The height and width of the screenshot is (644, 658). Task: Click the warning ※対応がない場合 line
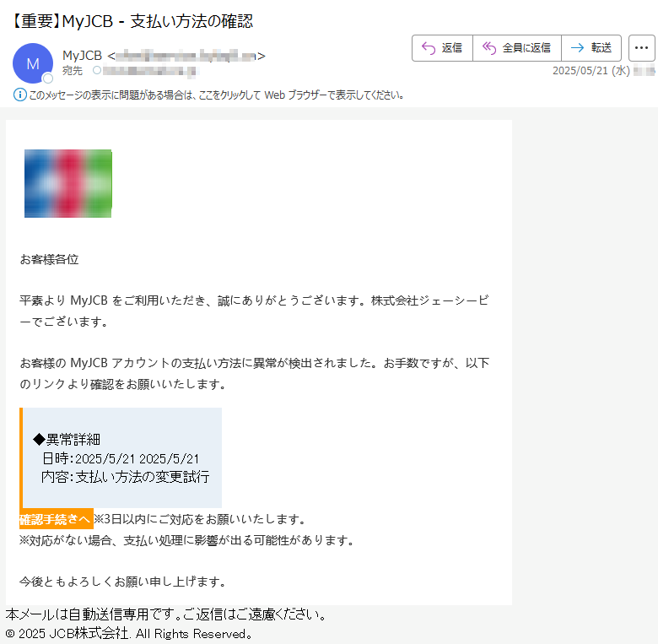[187, 540]
